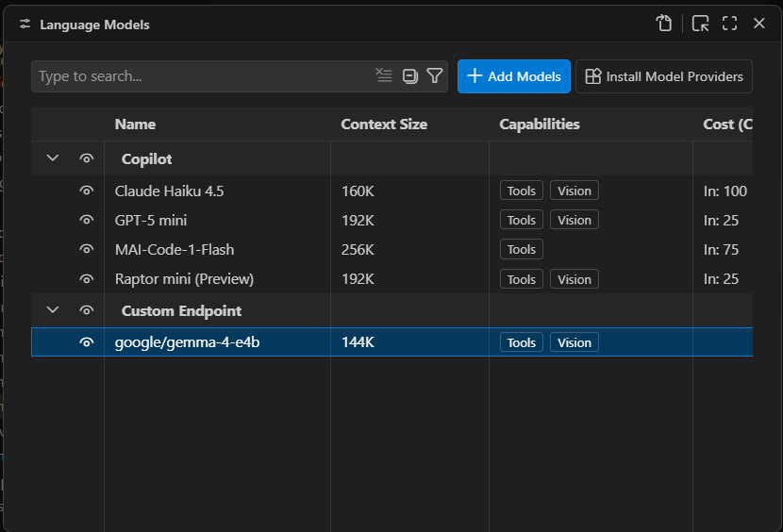Click Tools badge for Raptor mini (Preview)
Screen dimensions: 783x532
(x=522, y=279)
